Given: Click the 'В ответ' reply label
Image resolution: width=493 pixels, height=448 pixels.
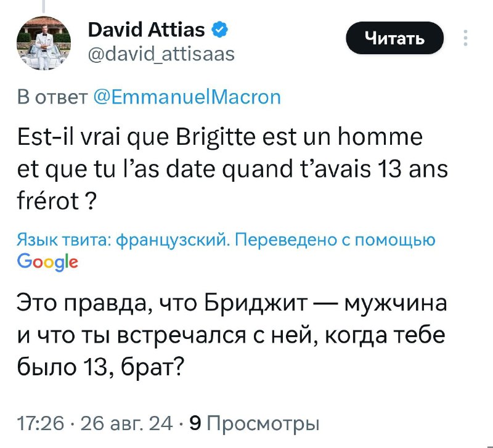Looking at the screenshot, I should click(51, 97).
